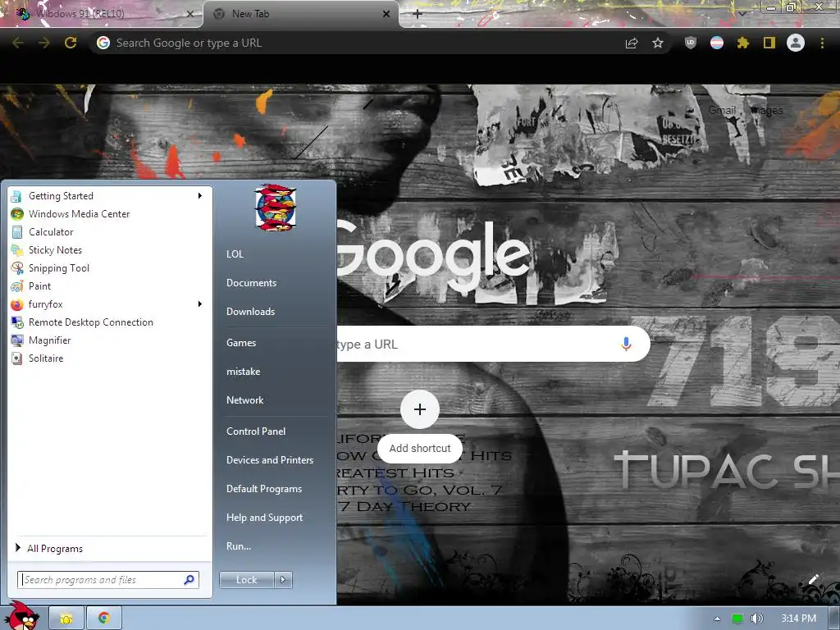Start a voice search with the microphone icon
The width and height of the screenshot is (840, 630).
[x=626, y=344]
